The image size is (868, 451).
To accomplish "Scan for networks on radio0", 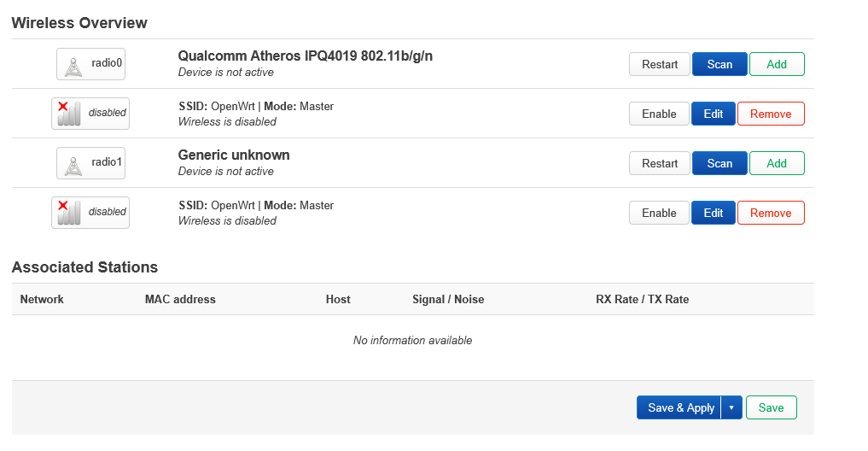I will [x=719, y=64].
